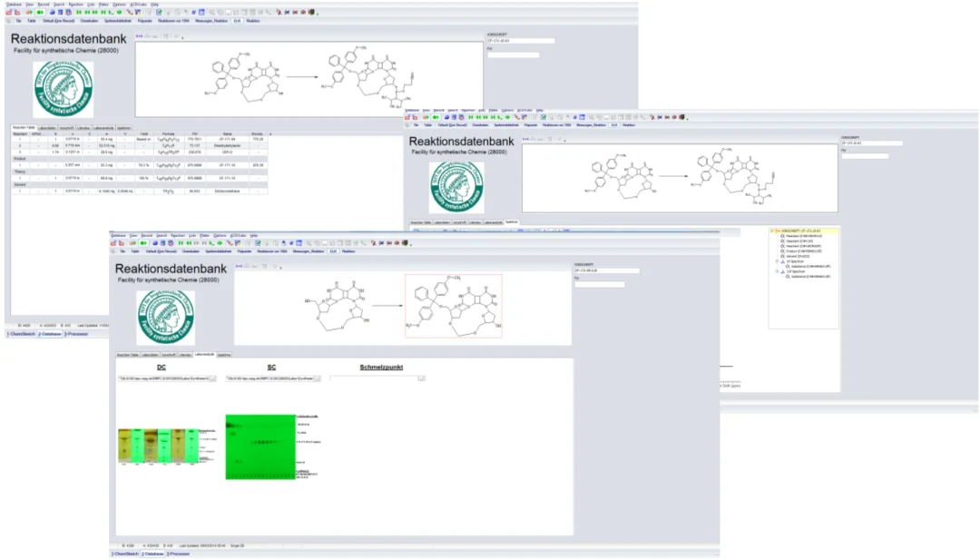The image size is (980, 560).
Task: Click the red unlock icon starting front window toolbar
Action: click(113, 243)
